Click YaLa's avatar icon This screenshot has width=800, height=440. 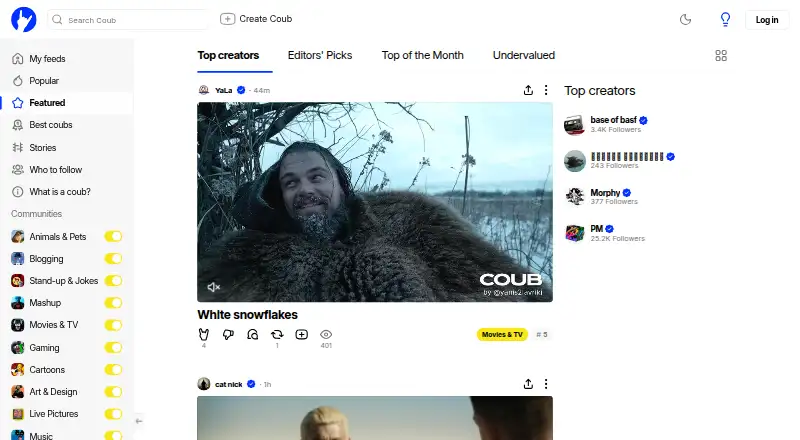pyautogui.click(x=204, y=90)
